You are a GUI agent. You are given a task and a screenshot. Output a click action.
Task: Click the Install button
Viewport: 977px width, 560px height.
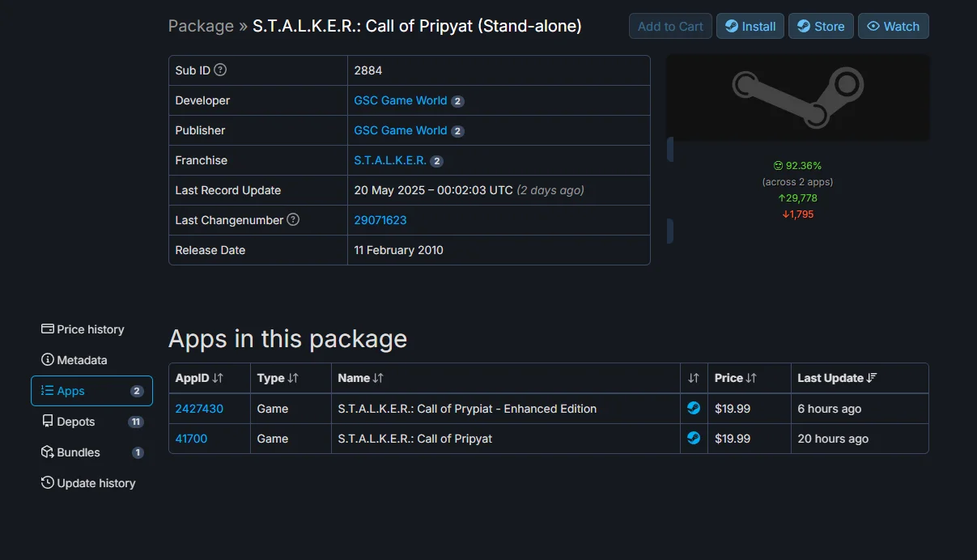(750, 26)
